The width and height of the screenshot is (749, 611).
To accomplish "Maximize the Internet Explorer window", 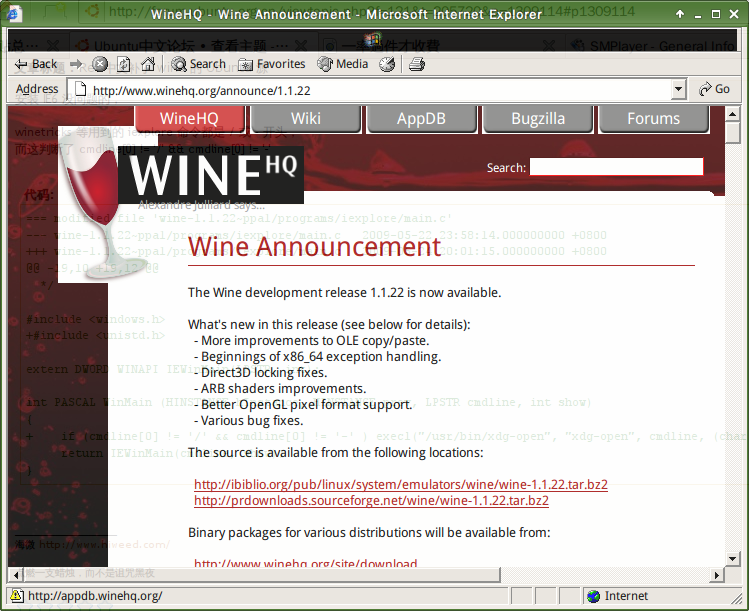I will tap(716, 14).
